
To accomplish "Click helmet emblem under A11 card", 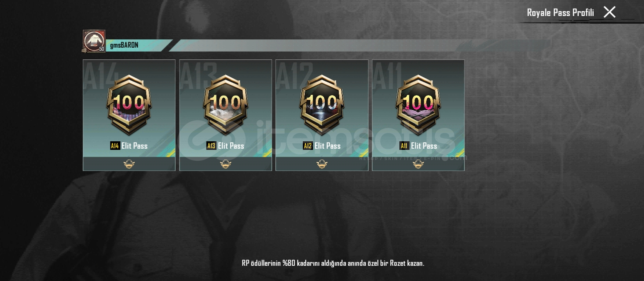I will click(x=418, y=164).
